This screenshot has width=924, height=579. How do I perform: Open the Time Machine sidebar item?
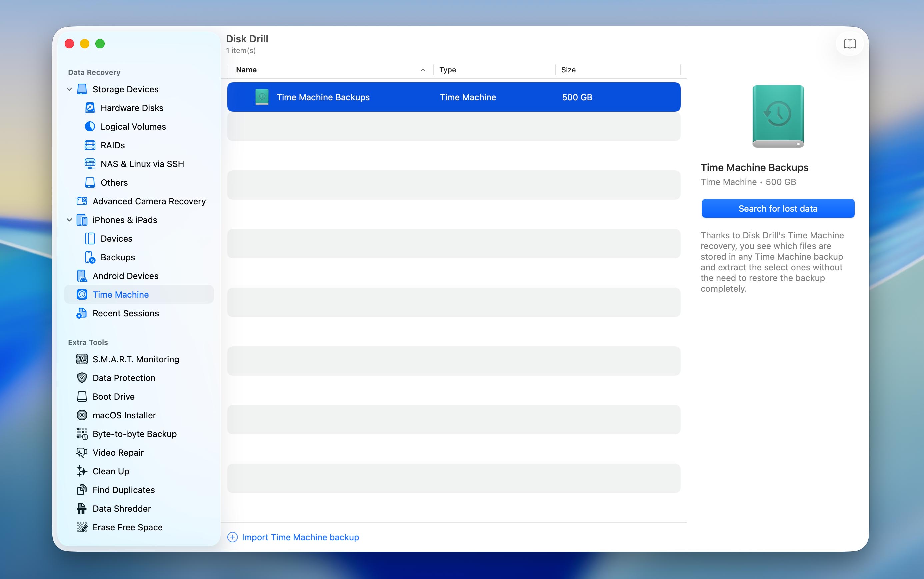pyautogui.click(x=139, y=294)
